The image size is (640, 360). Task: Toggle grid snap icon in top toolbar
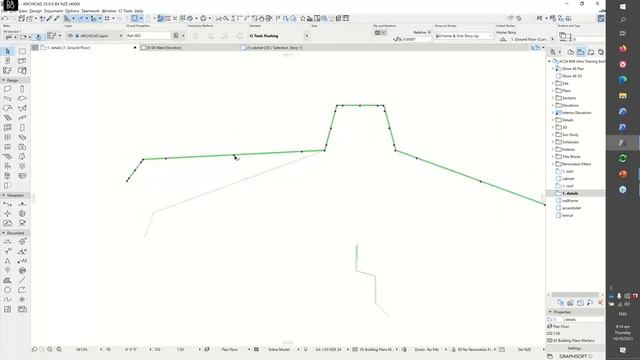point(107,18)
